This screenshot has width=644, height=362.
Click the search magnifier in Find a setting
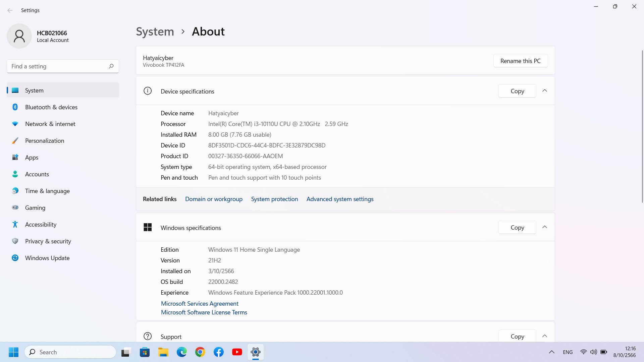coord(111,66)
